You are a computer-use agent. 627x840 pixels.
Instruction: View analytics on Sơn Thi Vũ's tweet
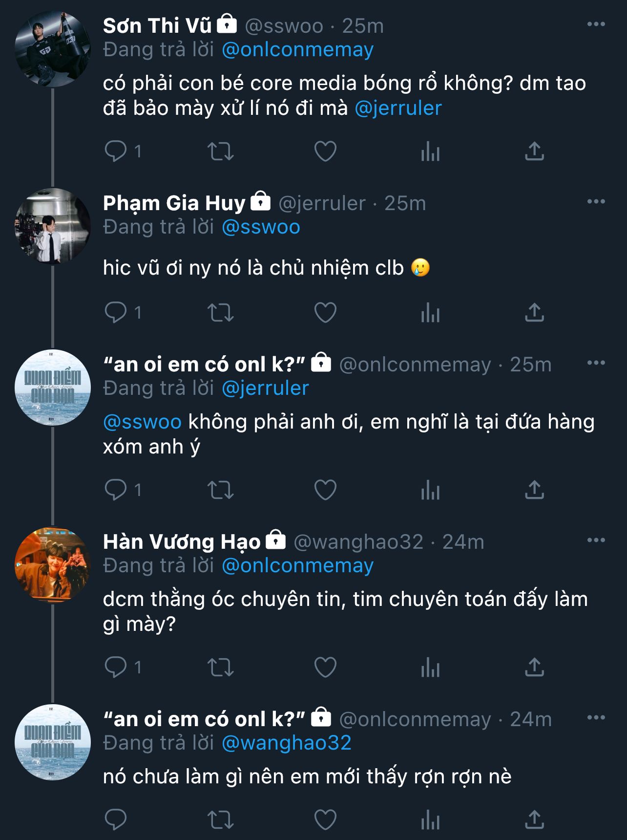(x=430, y=151)
